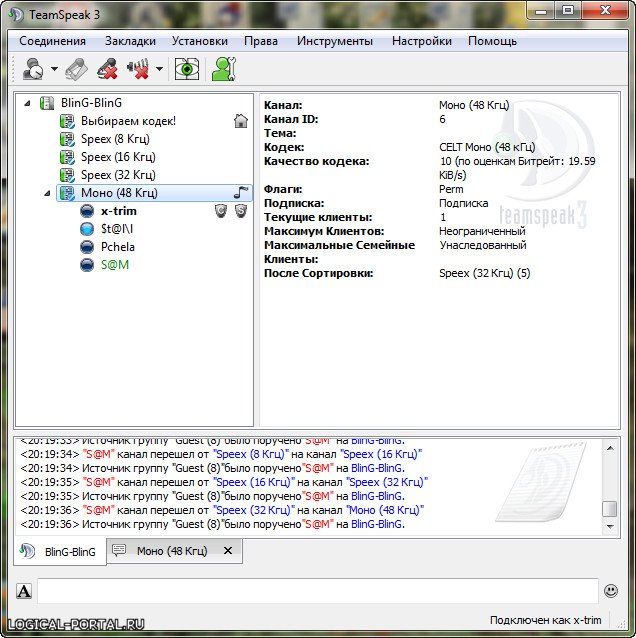Switch to the BlinG-BlinG chat tab
This screenshot has width=636, height=638.
(60, 552)
